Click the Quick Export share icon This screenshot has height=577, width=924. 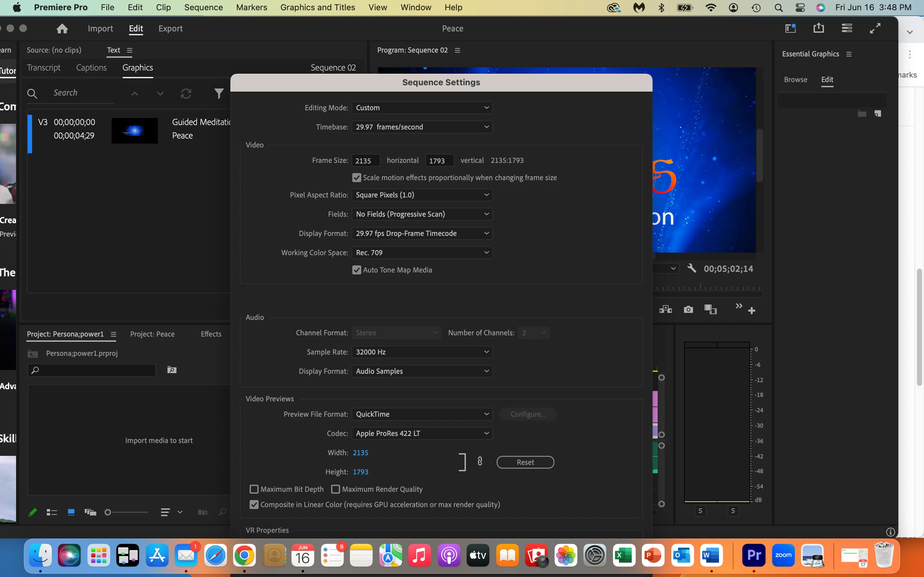(818, 28)
